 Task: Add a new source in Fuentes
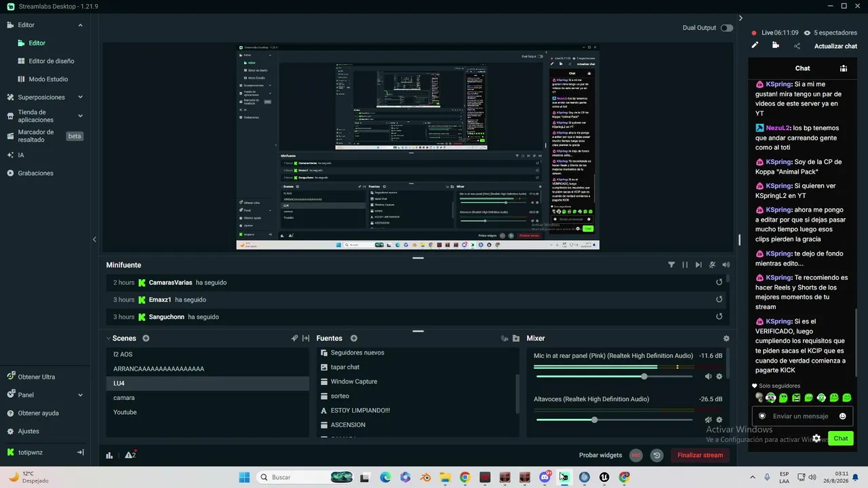(x=353, y=338)
